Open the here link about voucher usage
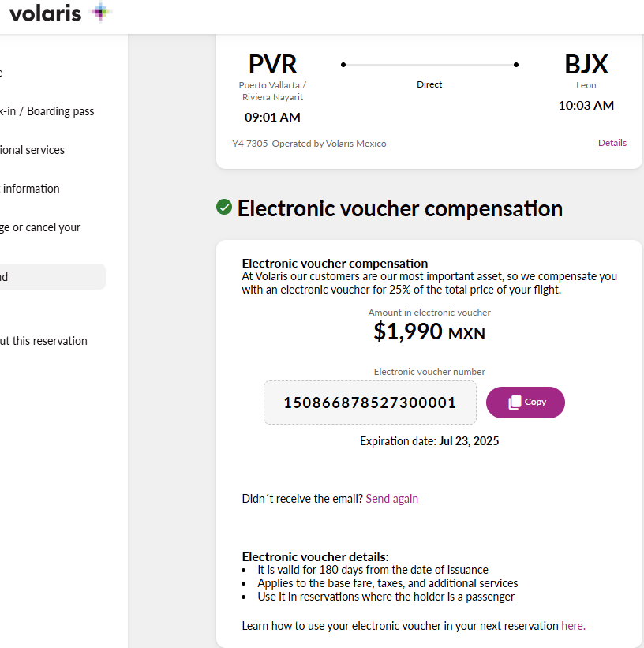This screenshot has height=648, width=644. click(x=572, y=625)
